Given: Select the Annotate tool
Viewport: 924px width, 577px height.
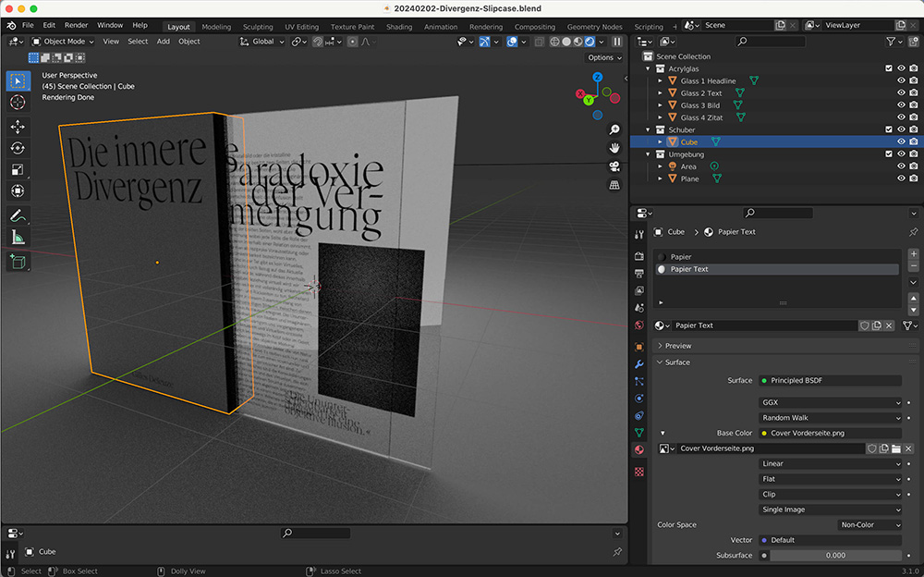Looking at the screenshot, I should pyautogui.click(x=18, y=215).
